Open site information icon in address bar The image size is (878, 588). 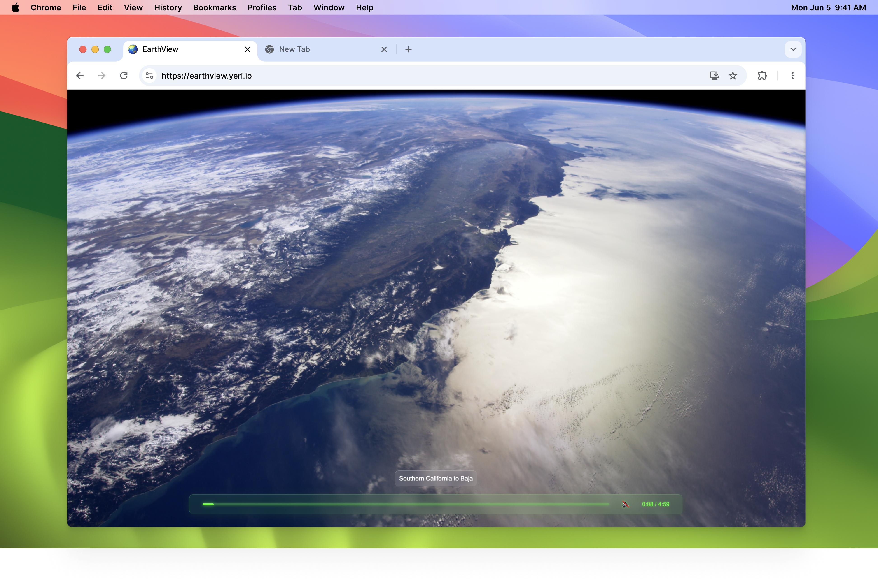tap(149, 76)
